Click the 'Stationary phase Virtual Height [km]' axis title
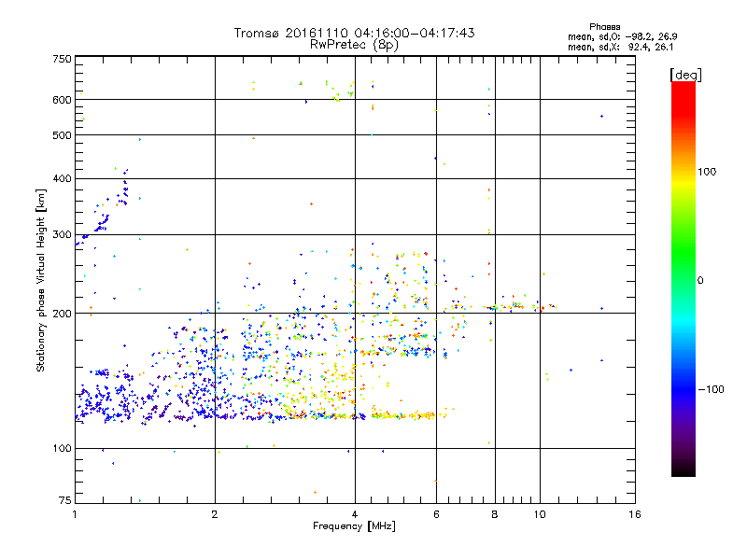This screenshot has width=747, height=560. (x=40, y=280)
